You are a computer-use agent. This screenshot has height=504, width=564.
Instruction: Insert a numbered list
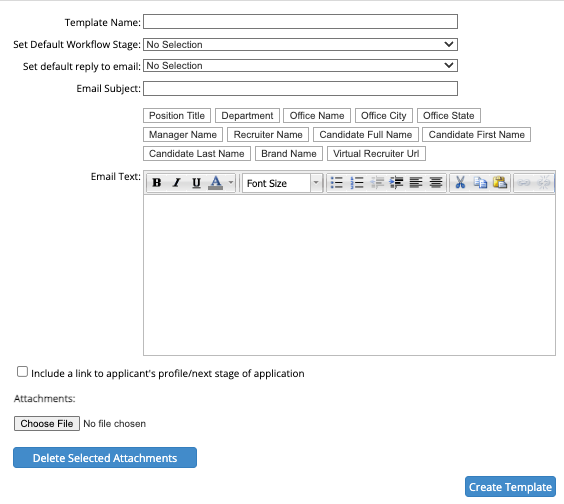(357, 183)
